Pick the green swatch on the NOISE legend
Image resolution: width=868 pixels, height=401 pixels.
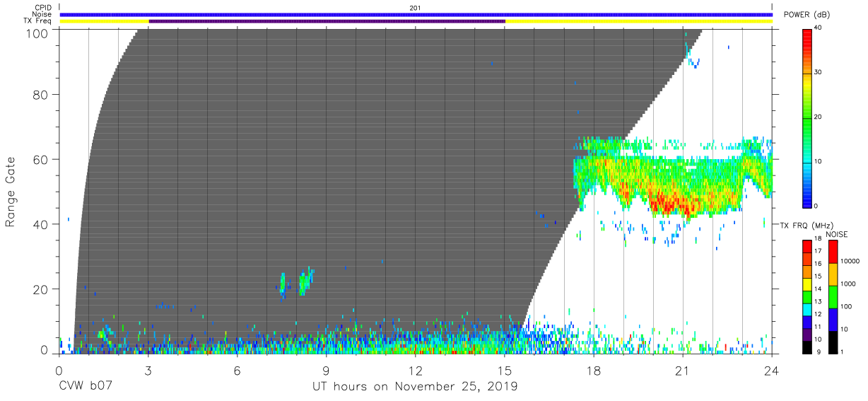click(833, 296)
